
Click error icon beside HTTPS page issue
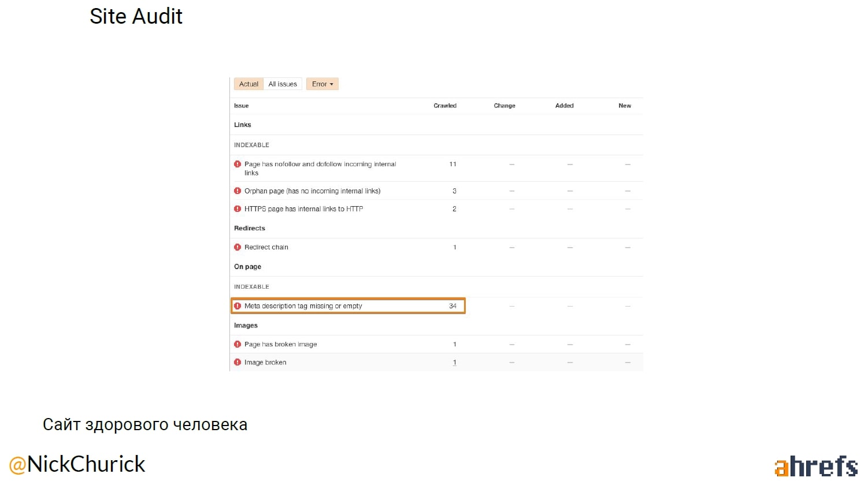238,209
